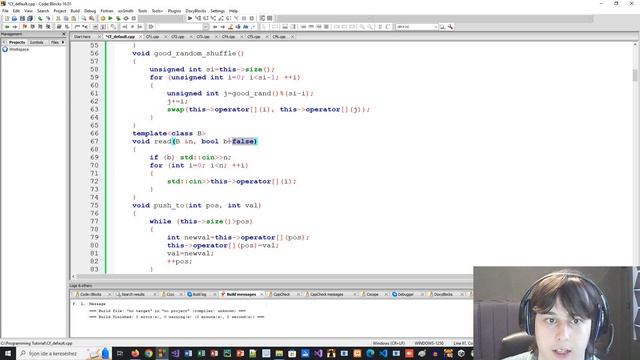Click the Firefox taskbar icon
640x360 pixels.
pyautogui.click(x=135, y=353)
